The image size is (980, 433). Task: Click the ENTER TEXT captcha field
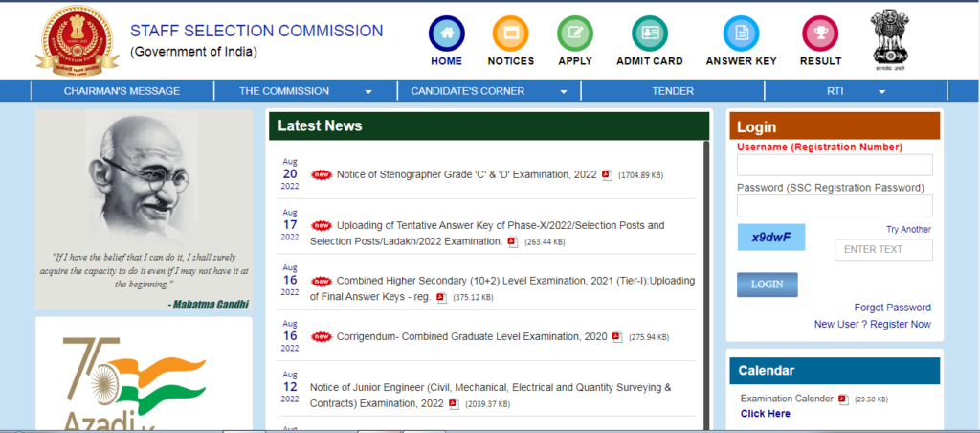[883, 250]
